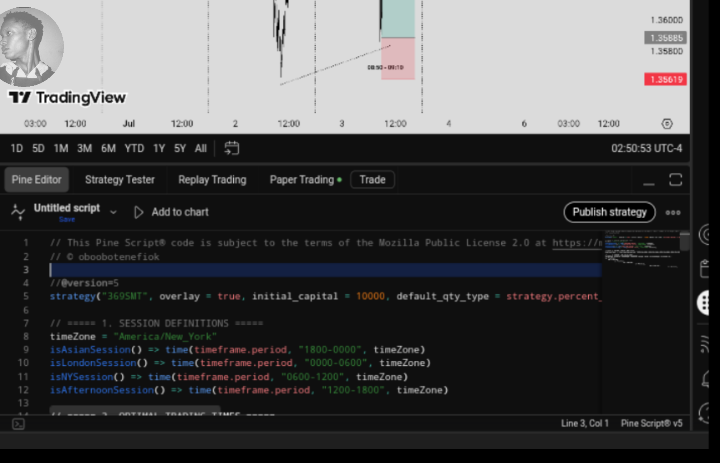The width and height of the screenshot is (720, 463).
Task: Click line number 8 in the gutter
Action: point(26,336)
